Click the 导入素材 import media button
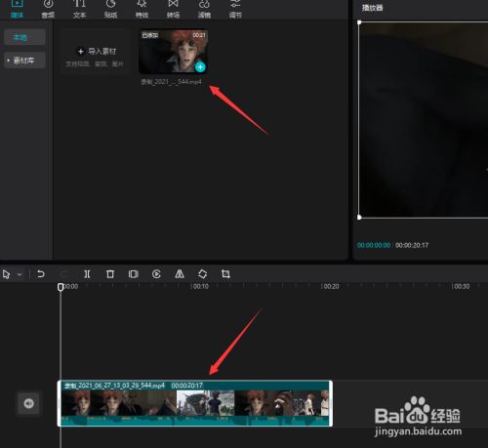 pos(95,52)
